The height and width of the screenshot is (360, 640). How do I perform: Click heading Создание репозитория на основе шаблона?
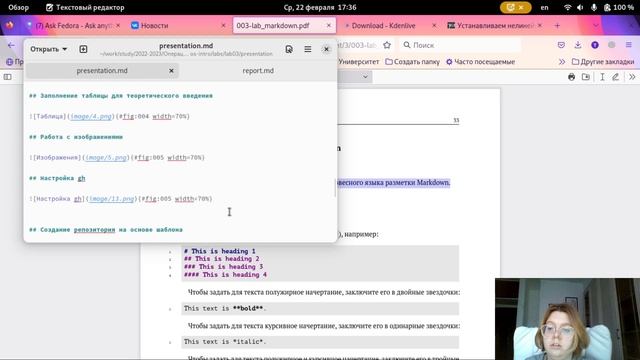106,229
